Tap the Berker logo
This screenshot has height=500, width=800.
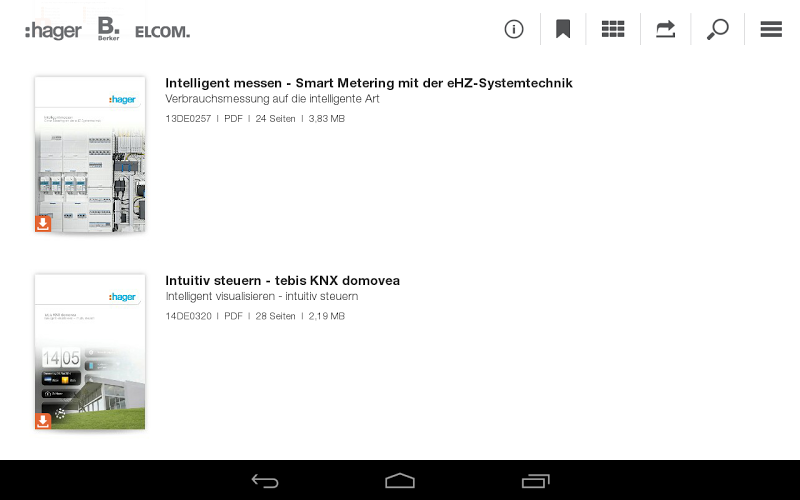[108, 29]
